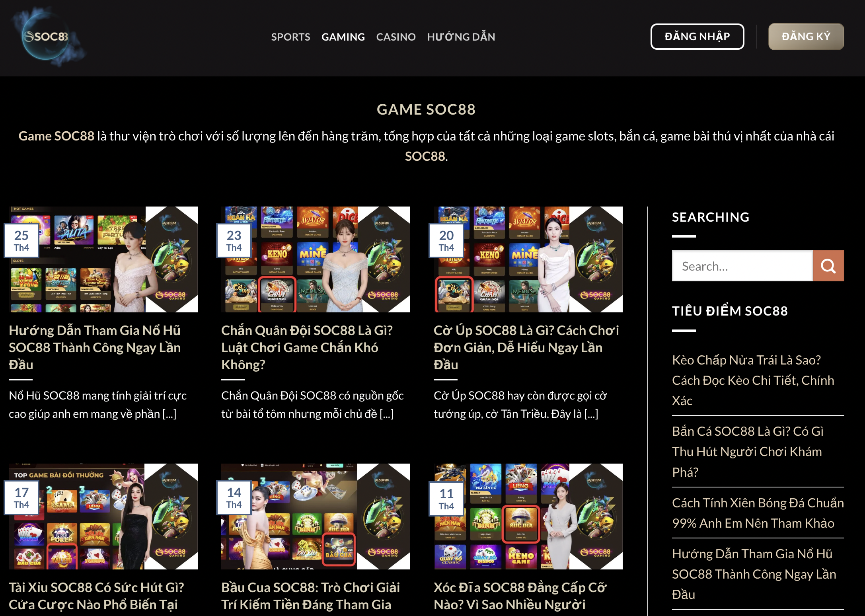Click the ĐĂNG KÝ button
865x616 pixels.
pos(806,37)
